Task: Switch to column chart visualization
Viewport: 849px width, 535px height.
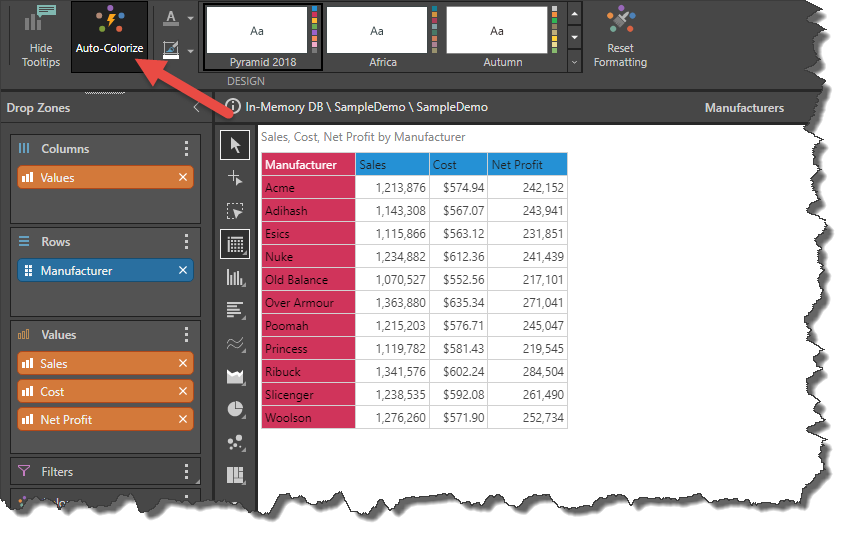Action: (x=235, y=277)
